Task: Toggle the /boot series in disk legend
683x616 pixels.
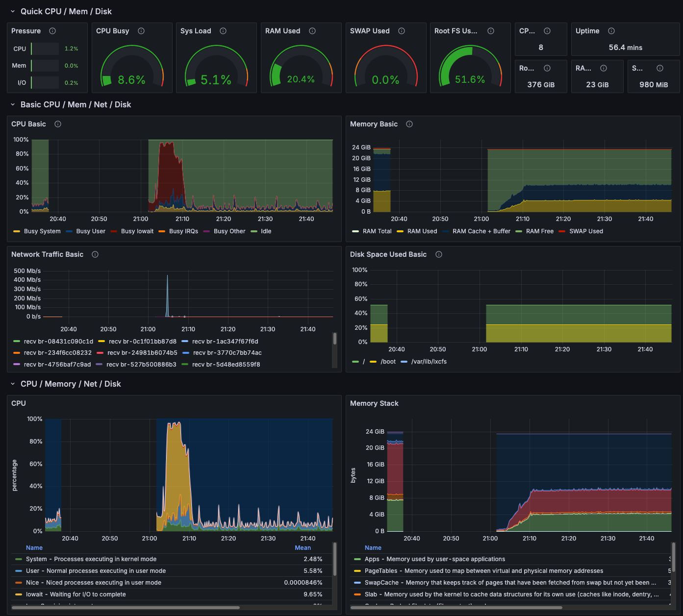Action: (x=388, y=362)
